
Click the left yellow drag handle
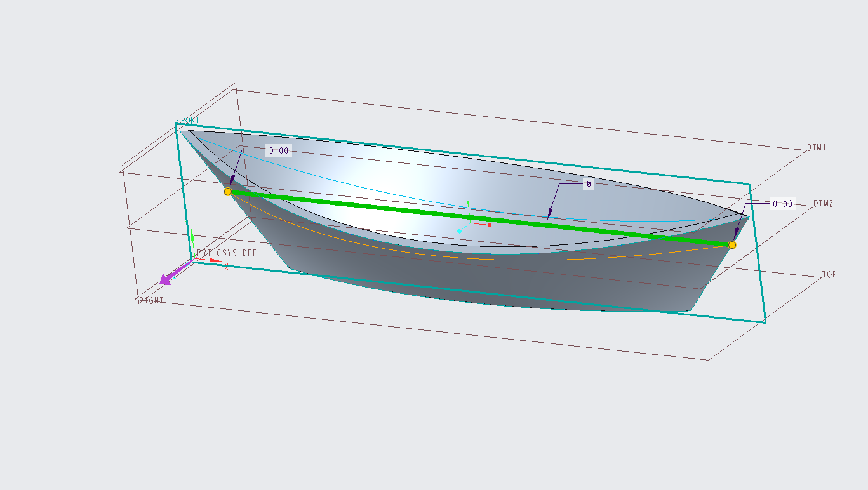point(228,191)
